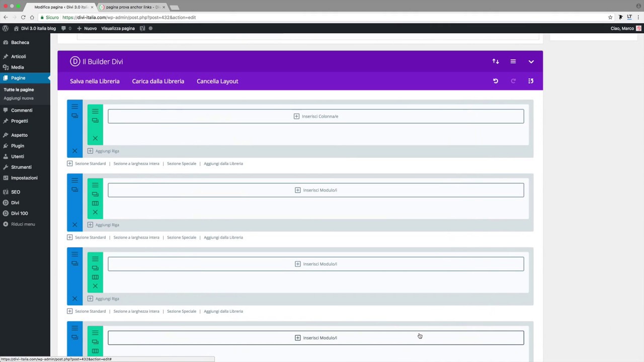Open the builder edit history icon
644x362 pixels.
[531, 81]
